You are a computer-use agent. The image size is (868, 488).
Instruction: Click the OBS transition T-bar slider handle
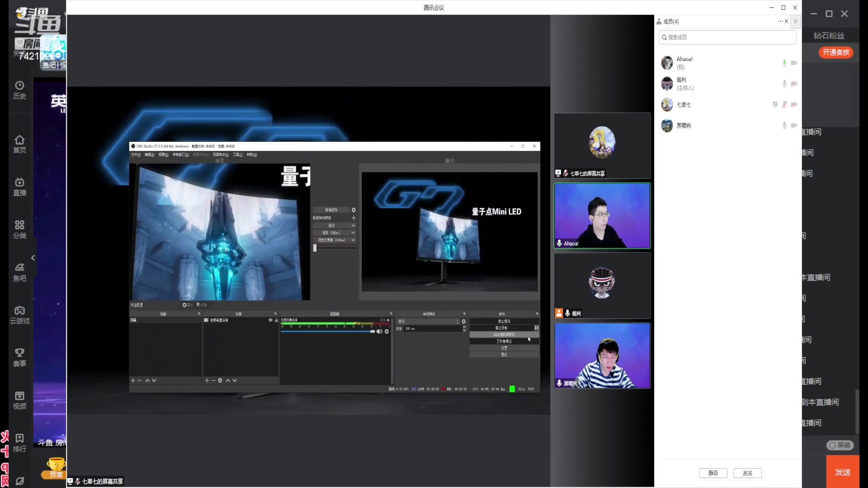[315, 248]
